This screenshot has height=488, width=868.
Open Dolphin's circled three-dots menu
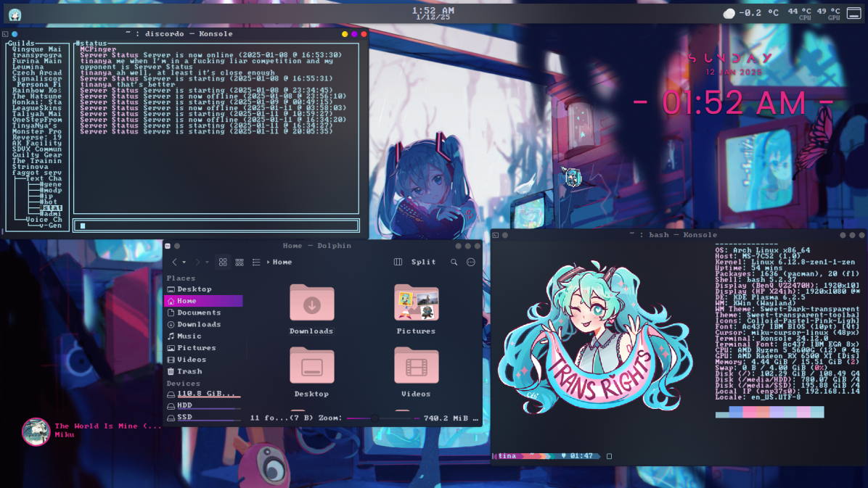click(x=471, y=262)
